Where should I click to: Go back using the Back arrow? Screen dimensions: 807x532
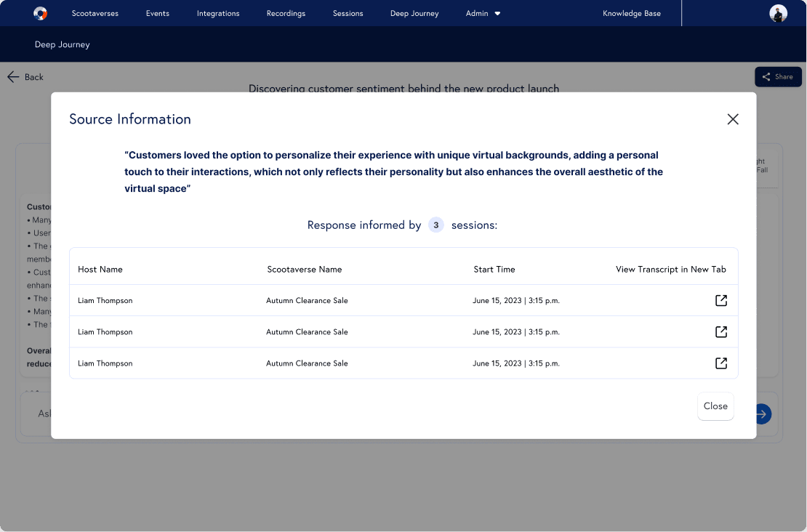click(25, 77)
